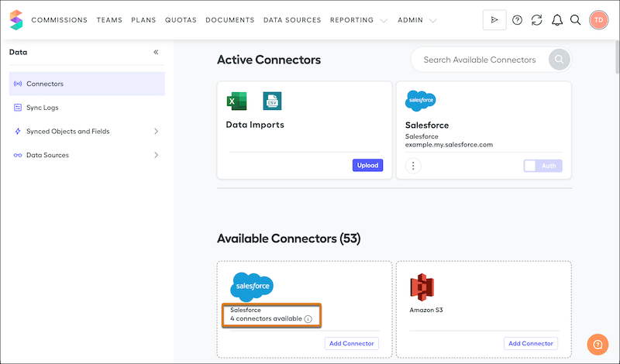Image resolution: width=620 pixels, height=364 pixels.
Task: Open the send/play arrow button
Action: tap(494, 20)
